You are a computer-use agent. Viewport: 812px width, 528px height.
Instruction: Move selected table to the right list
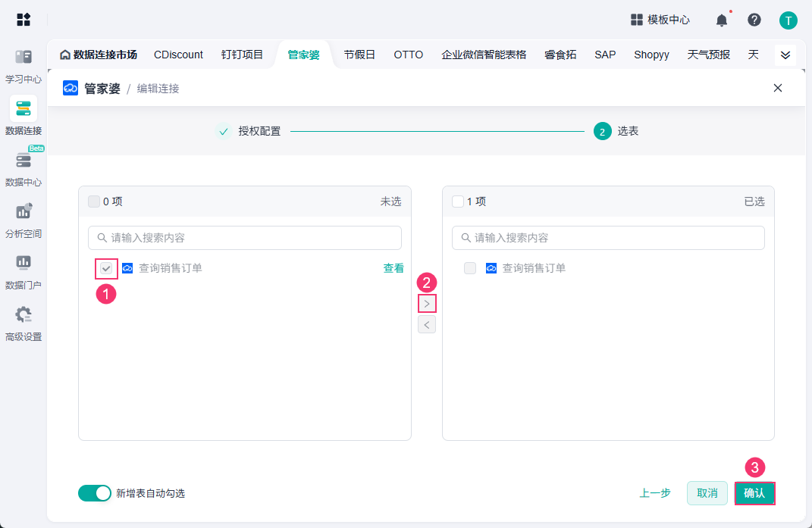427,304
